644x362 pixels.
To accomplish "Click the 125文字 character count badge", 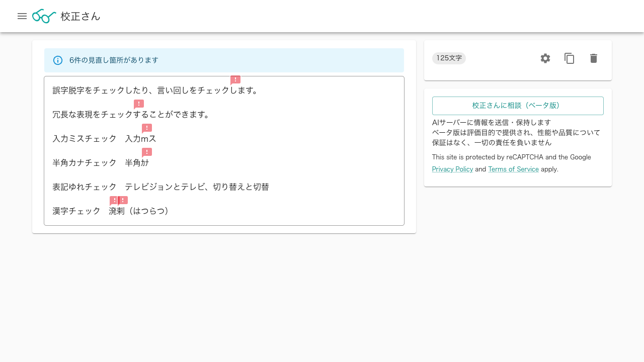I will tap(449, 58).
